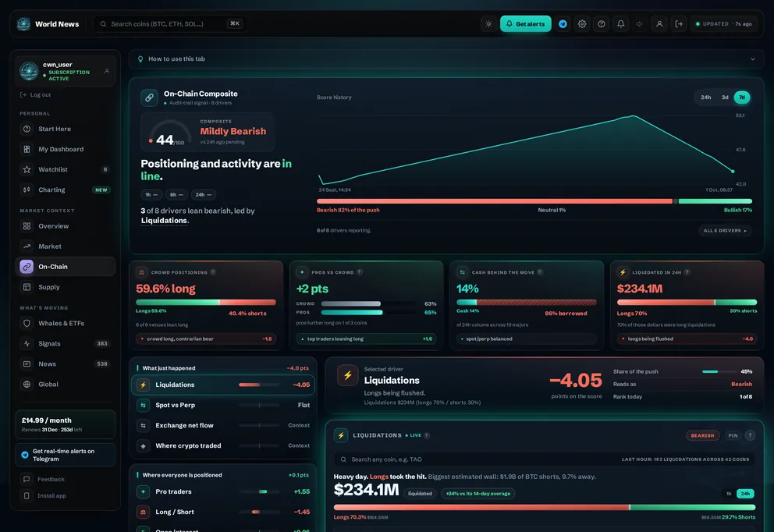Open info tooltip for Crowd Positioning
The width and height of the screenshot is (774, 532).
pos(213,272)
